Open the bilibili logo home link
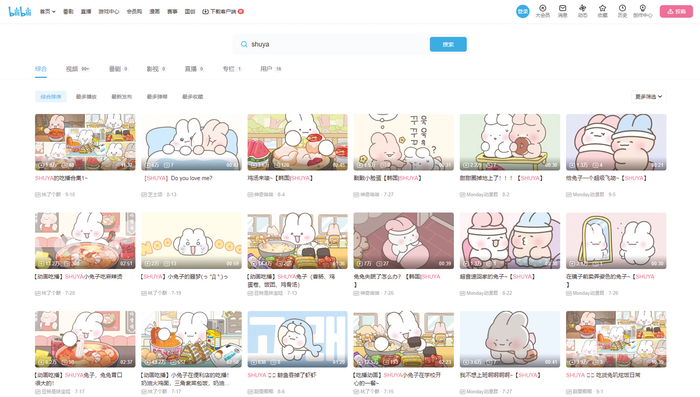Viewport: 700px width, 397px height. (20, 12)
